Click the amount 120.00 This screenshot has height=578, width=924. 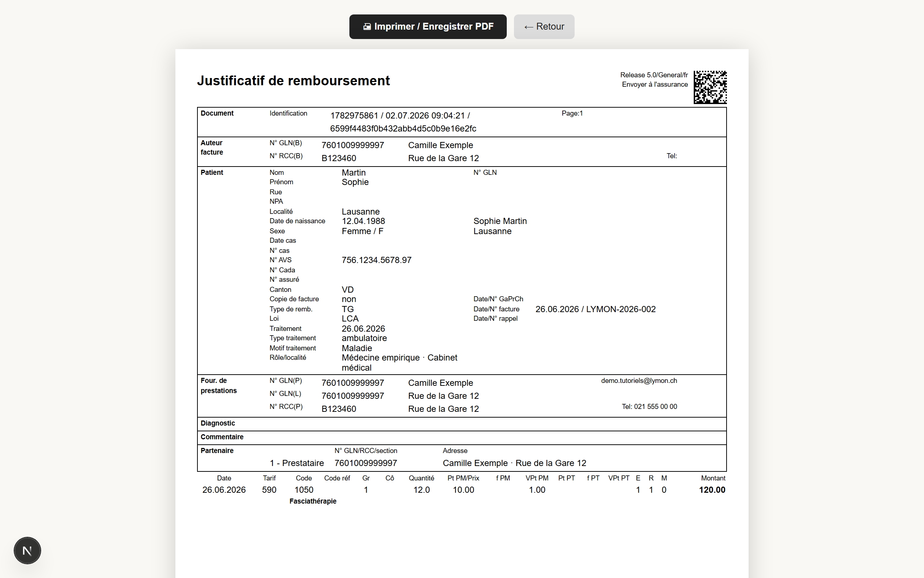(x=712, y=490)
